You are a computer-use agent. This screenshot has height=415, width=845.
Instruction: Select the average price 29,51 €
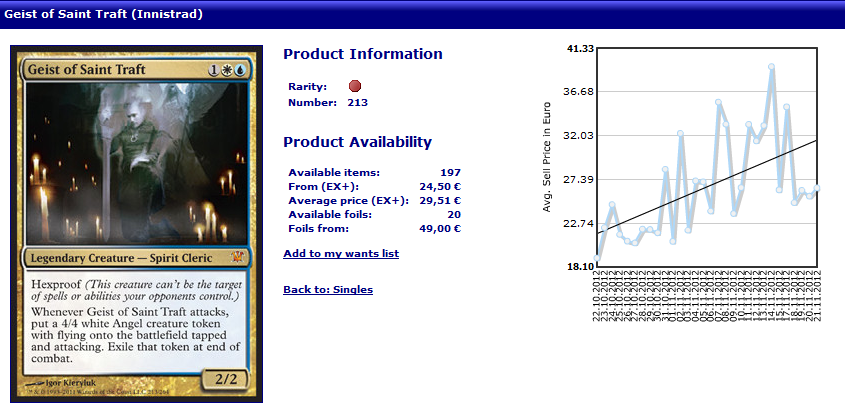coord(440,200)
